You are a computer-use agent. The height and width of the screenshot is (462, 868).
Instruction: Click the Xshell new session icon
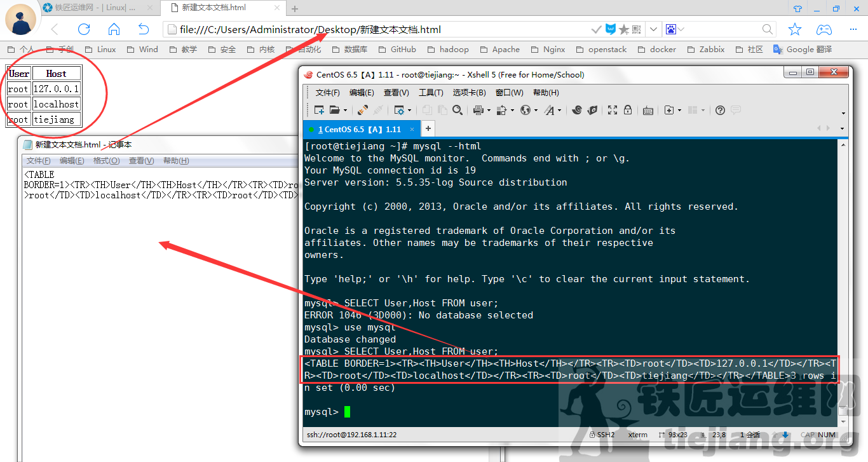(320, 110)
